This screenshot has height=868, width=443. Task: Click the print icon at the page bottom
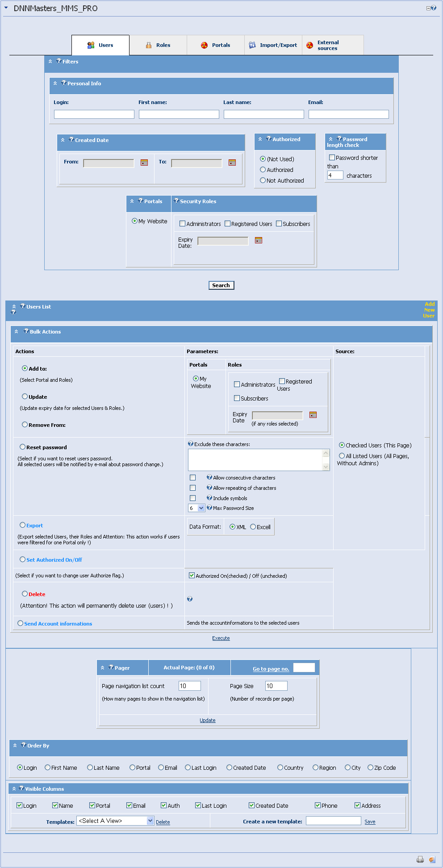tap(420, 860)
